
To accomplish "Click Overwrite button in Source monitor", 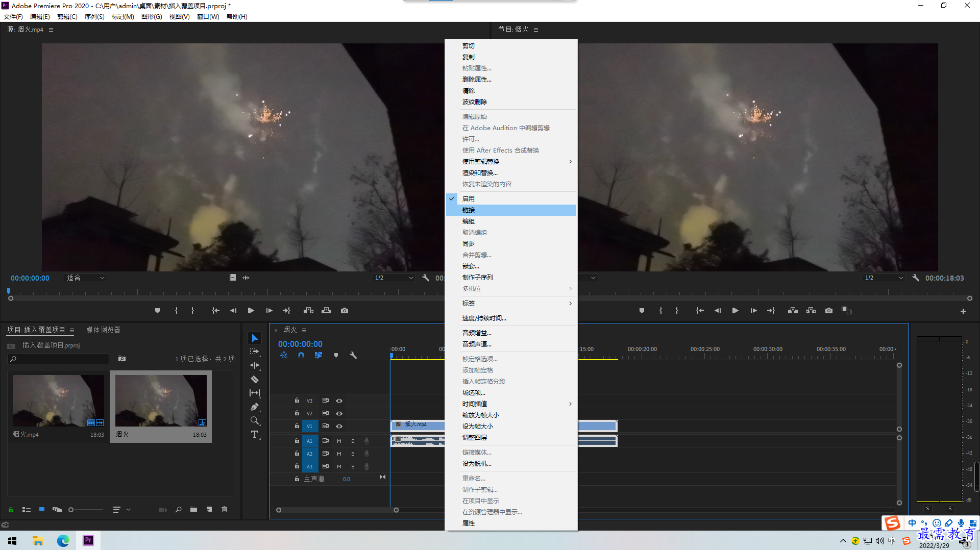I will [326, 310].
